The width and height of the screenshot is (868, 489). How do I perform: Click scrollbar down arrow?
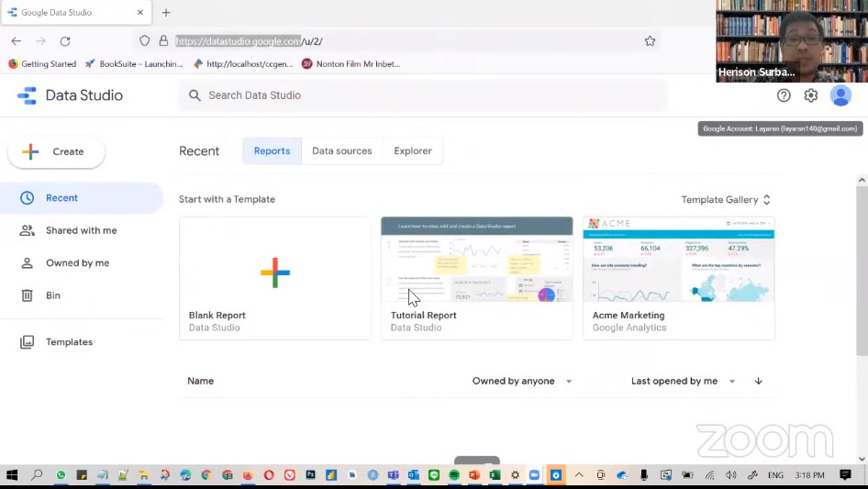click(862, 459)
